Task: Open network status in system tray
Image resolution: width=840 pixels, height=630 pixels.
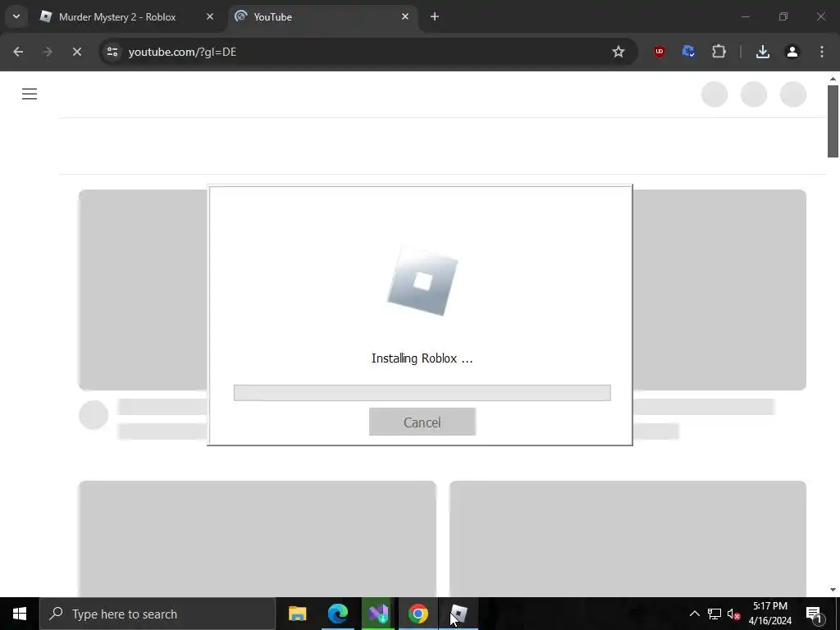Action: point(714,614)
